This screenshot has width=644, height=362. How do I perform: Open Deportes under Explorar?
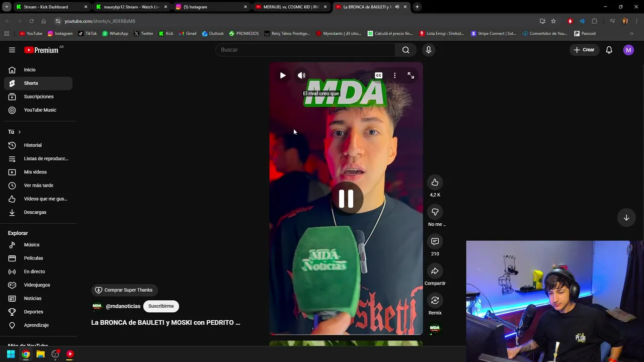(x=38, y=312)
